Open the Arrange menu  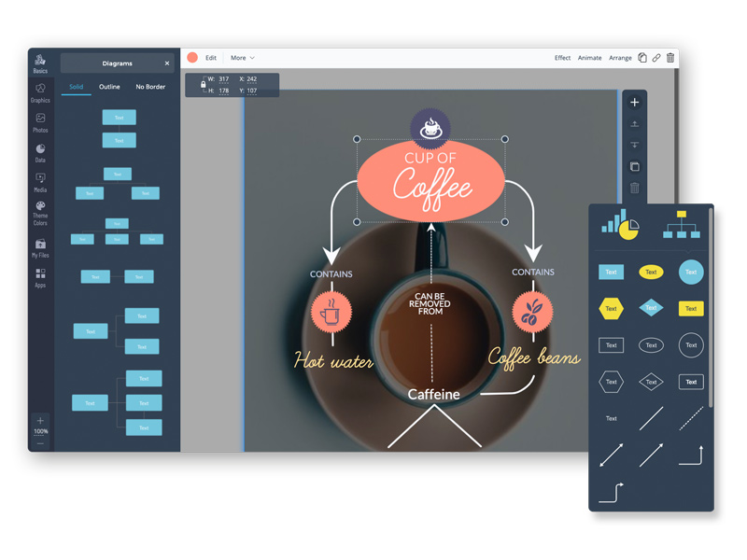coord(620,58)
